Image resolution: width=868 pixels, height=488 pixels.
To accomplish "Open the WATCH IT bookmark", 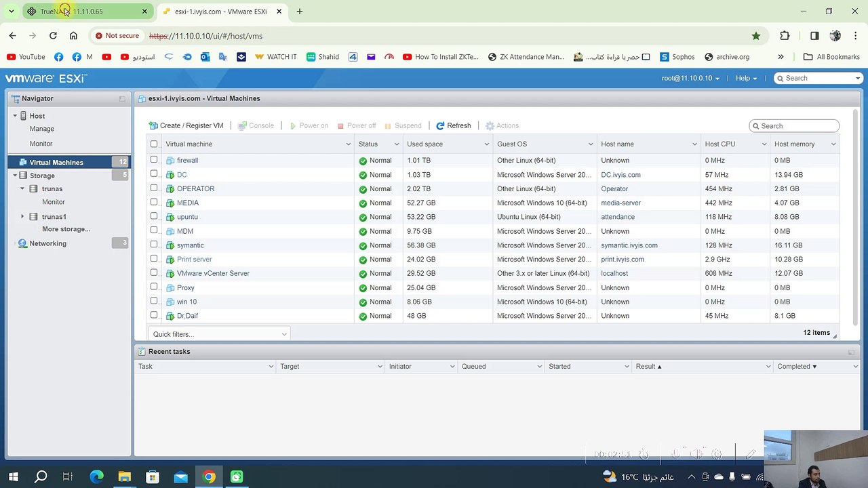I will coord(275,57).
